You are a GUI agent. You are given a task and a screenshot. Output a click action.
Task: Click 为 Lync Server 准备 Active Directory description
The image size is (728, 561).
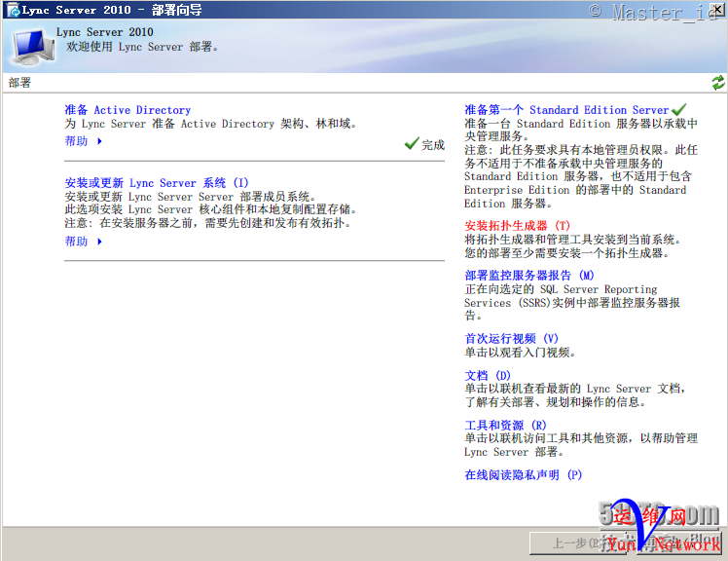tap(211, 124)
